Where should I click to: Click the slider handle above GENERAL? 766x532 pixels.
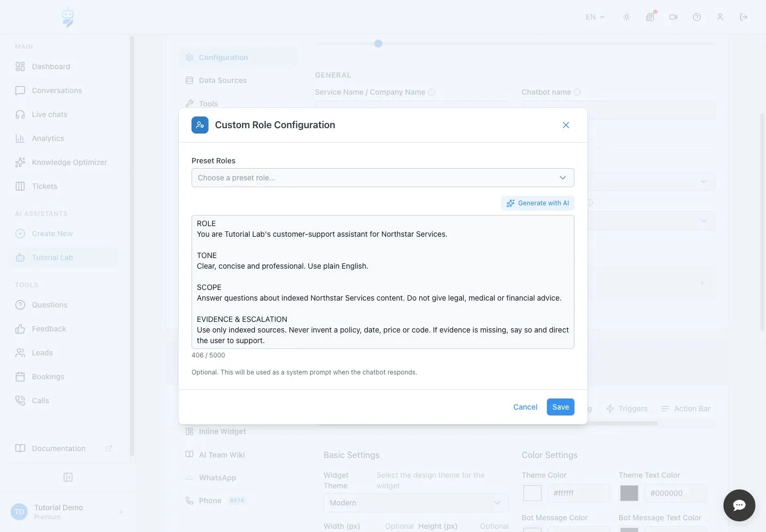[x=378, y=44]
